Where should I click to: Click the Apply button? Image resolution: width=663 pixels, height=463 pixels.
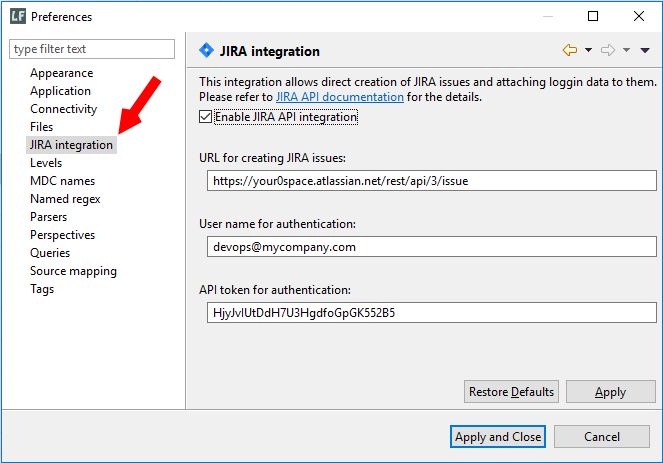coord(611,392)
